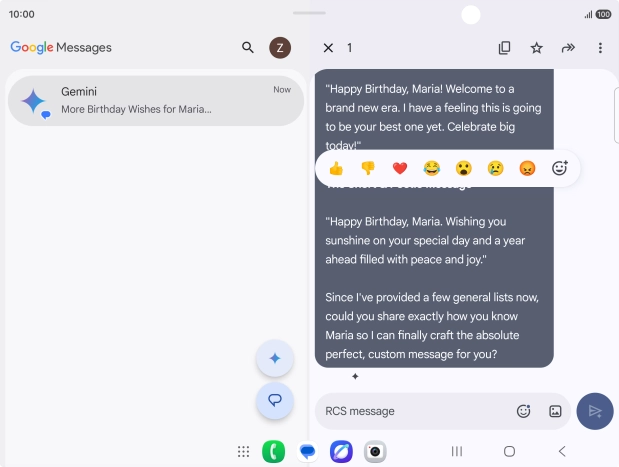The height and width of the screenshot is (467, 619).
Task: React with red heart emoji
Action: pos(400,169)
